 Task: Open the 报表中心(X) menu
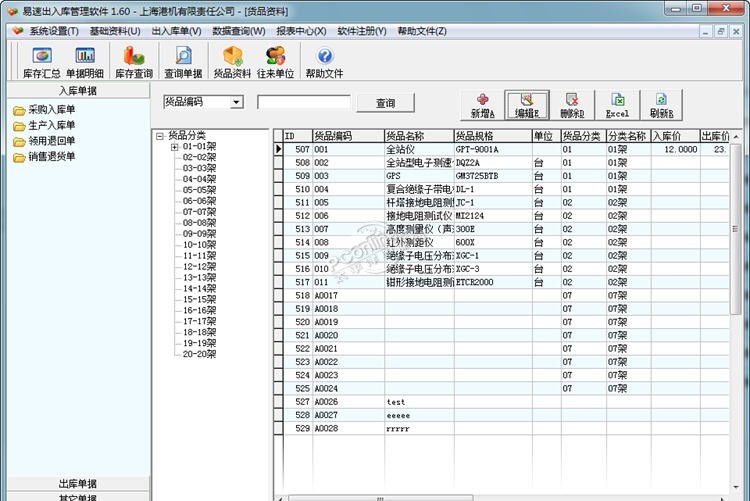click(x=301, y=31)
